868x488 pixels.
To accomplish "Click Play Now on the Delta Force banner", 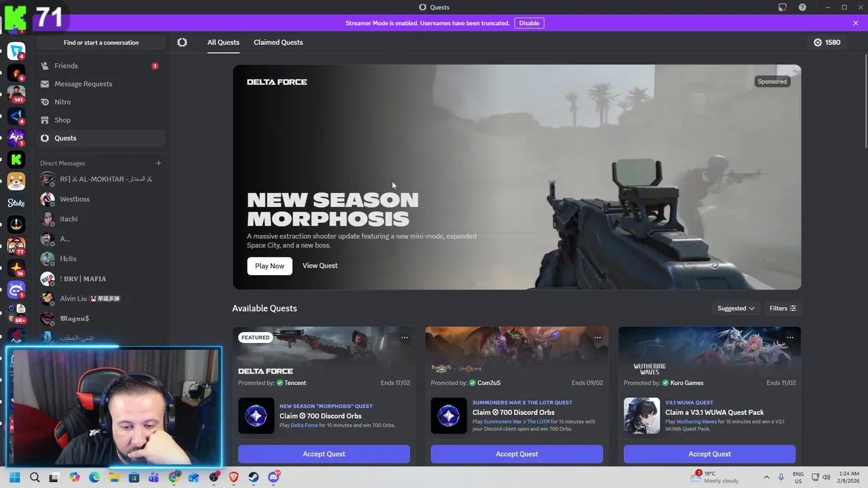I will coord(269,266).
